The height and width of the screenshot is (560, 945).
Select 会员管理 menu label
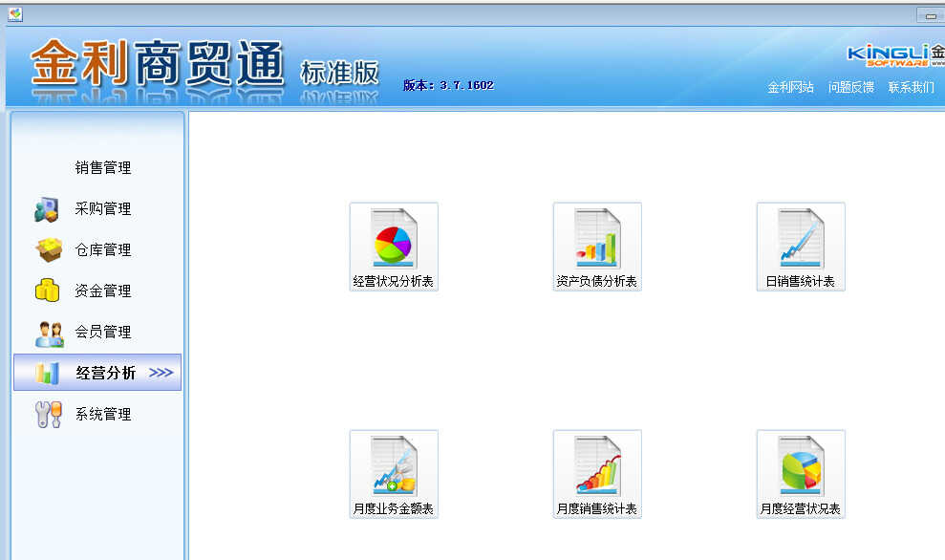(x=103, y=332)
